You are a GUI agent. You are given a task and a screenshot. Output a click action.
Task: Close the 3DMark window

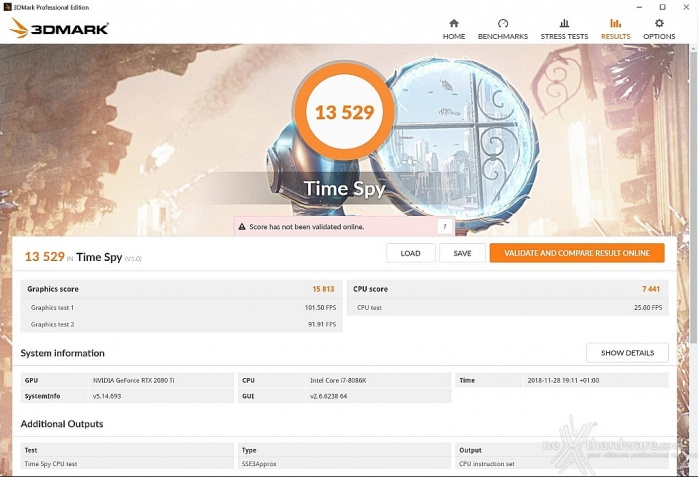[686, 7]
